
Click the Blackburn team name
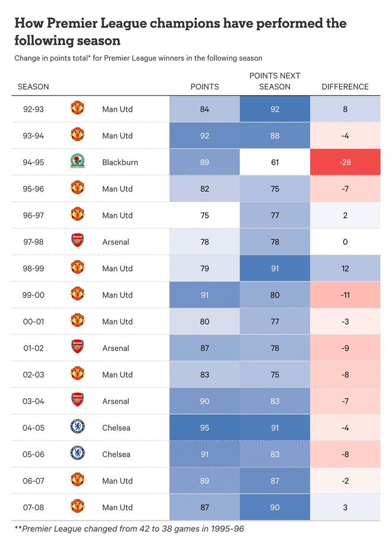120,162
